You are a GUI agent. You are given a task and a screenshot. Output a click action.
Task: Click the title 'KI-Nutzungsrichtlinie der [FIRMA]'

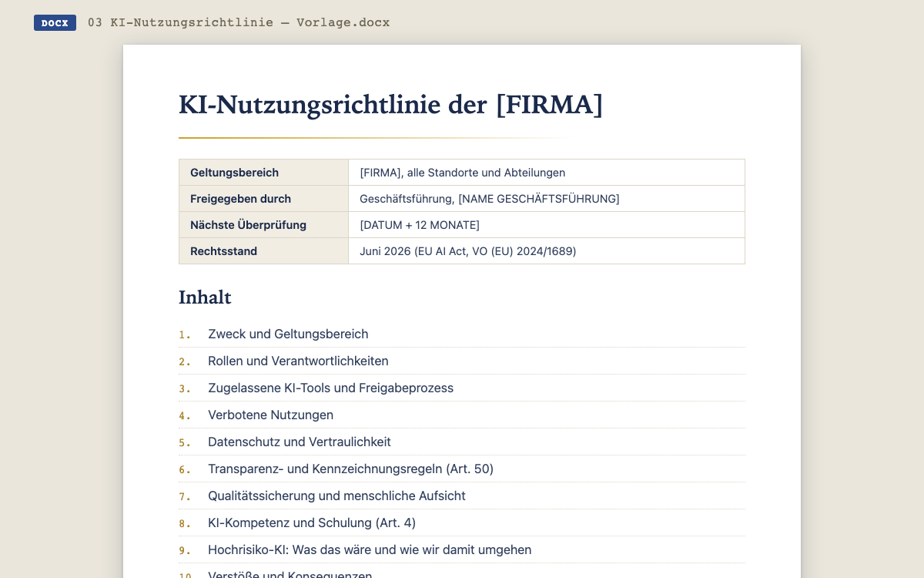click(x=390, y=105)
